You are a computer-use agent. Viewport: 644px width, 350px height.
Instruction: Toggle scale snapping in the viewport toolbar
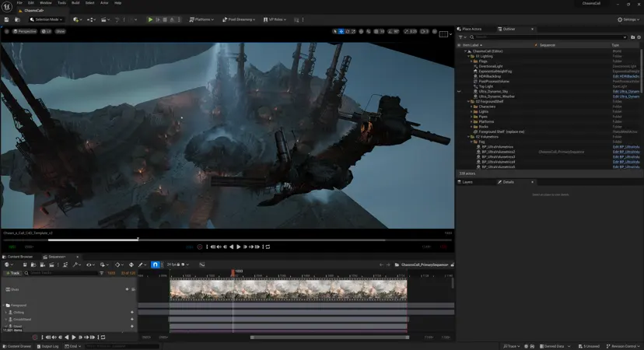click(x=406, y=31)
